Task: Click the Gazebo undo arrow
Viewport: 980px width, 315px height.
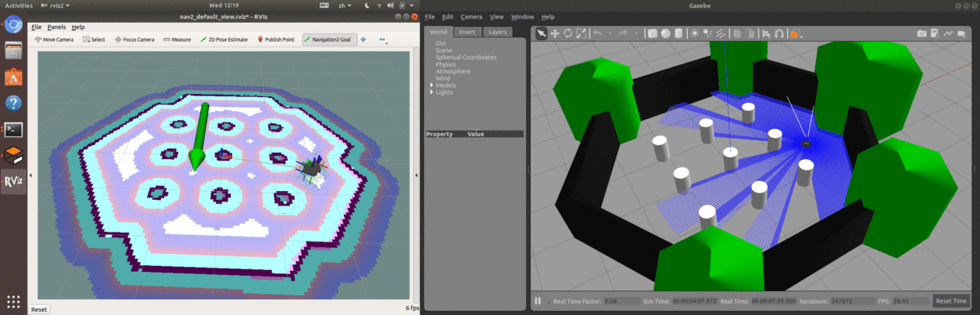Action: point(598,33)
